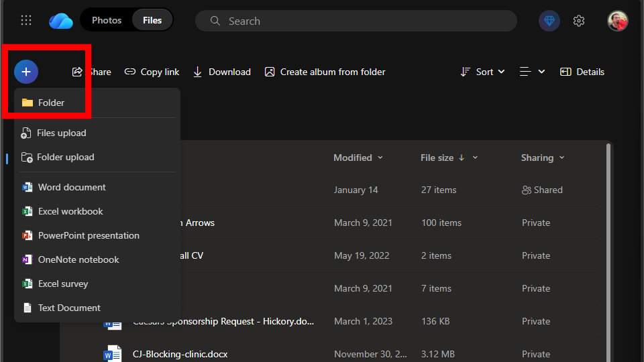Open the account profile picture
644x362 pixels.
click(x=617, y=21)
